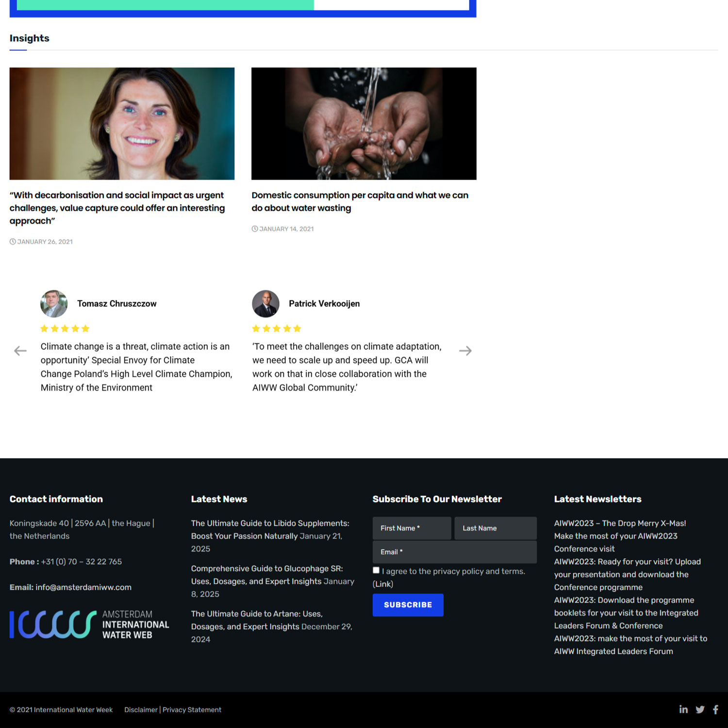Open the woman's portrait article thumbnail
728x728 pixels.
click(122, 124)
